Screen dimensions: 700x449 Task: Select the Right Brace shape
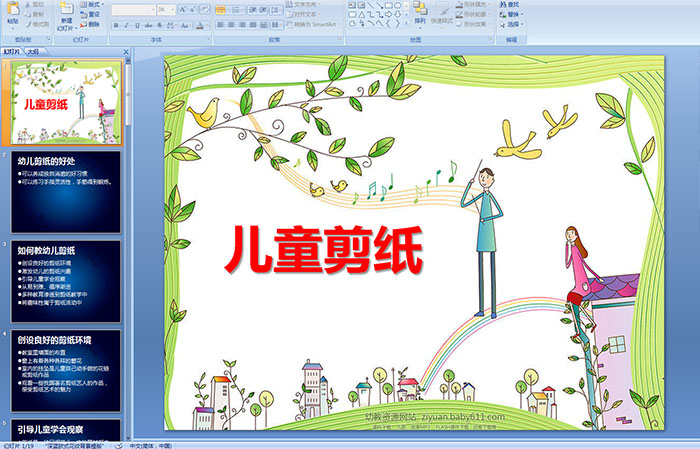tap(397, 24)
